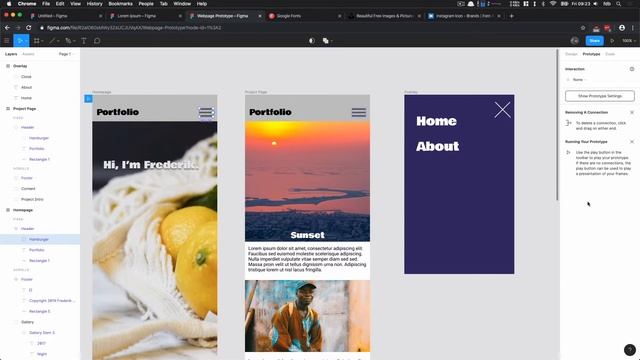Open the Boolean operations dropdown arrow
Image resolution: width=640 pixels, height=360 pixels.
[x=331, y=41]
